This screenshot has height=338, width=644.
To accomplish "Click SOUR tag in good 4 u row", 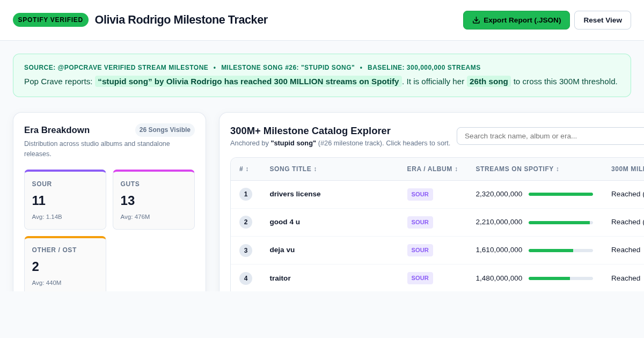I will [420, 222].
